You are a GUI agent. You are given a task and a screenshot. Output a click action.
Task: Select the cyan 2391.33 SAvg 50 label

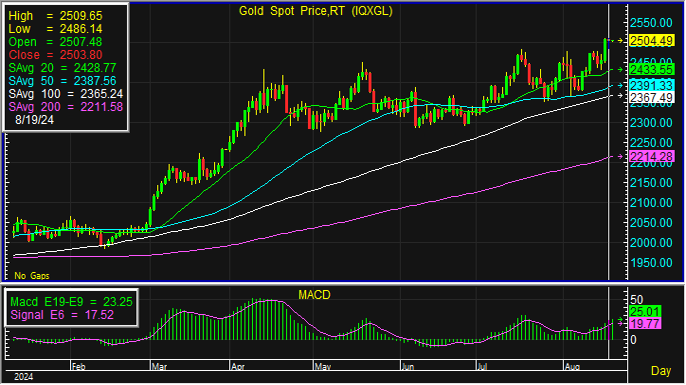point(651,85)
